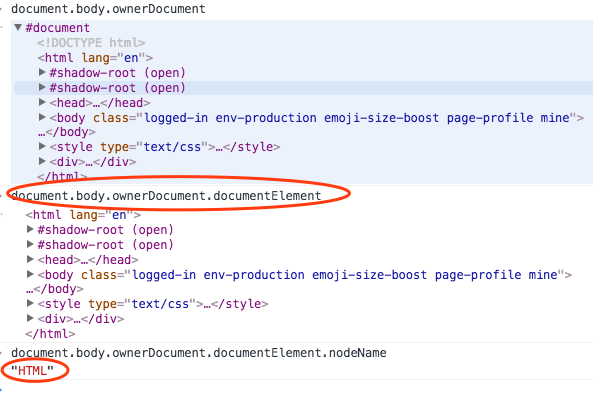Click the body class text in the #document tree

(317, 118)
